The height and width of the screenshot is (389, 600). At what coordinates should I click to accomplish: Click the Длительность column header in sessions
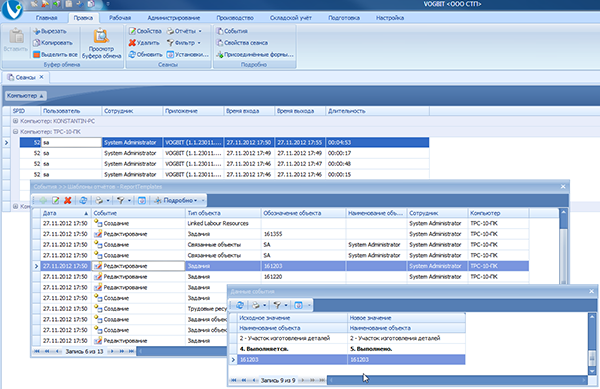[377, 111]
